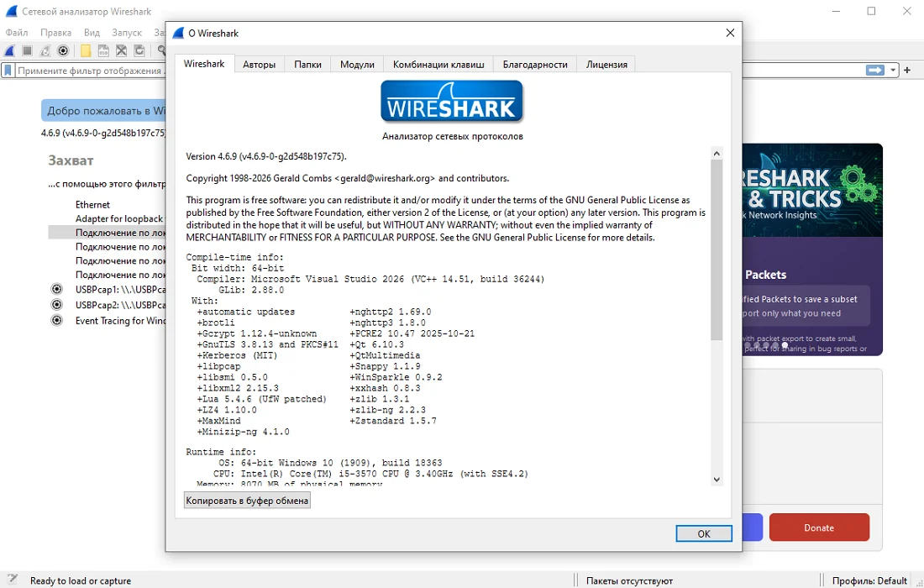This screenshot has height=588, width=924.
Task: Click the gear icon beside USBPcap2 interface
Action: coord(56,305)
